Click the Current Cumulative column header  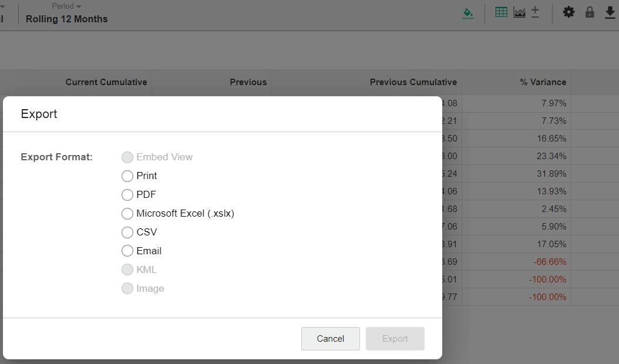[x=106, y=82]
